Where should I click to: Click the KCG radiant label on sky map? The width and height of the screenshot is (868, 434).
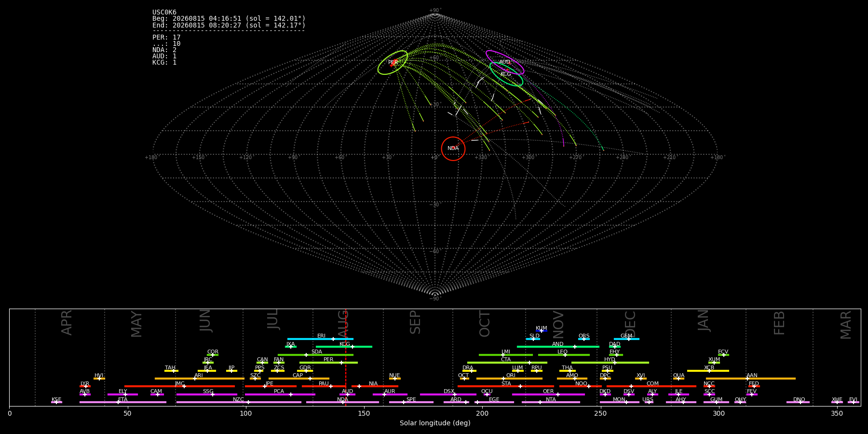click(505, 74)
